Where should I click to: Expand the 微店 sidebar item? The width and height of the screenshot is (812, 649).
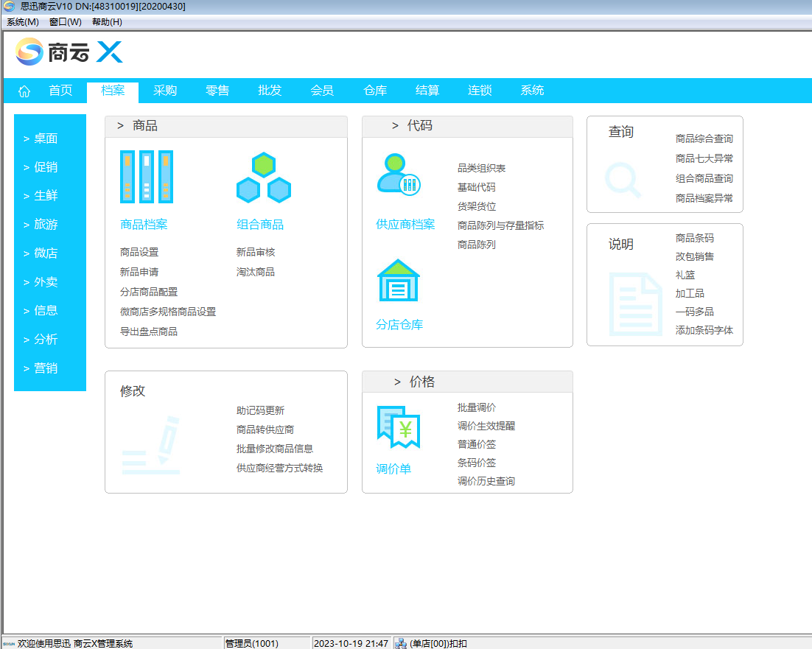point(41,253)
